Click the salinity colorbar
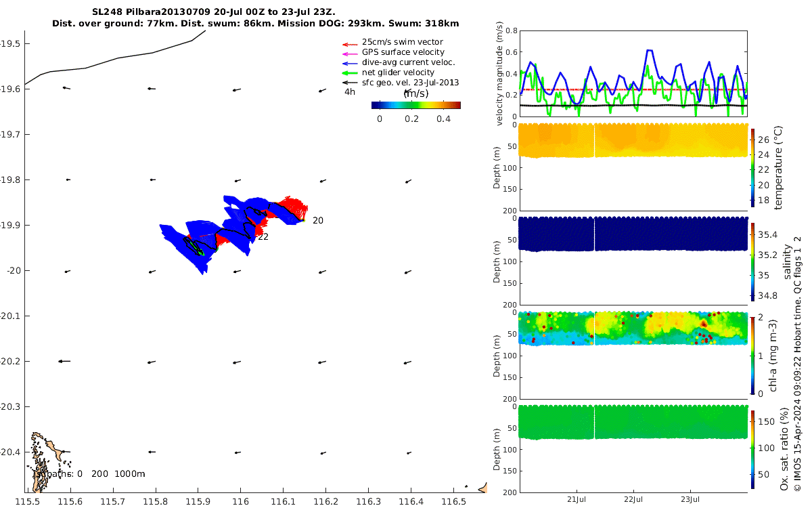The image size is (812, 508). click(753, 261)
